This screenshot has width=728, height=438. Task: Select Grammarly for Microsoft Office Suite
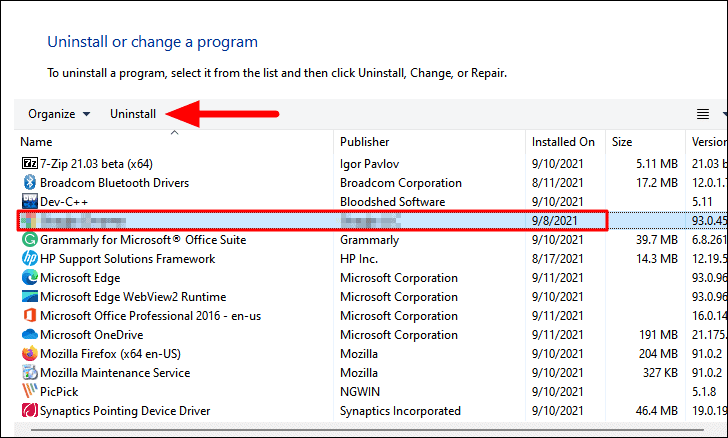pyautogui.click(x=143, y=240)
